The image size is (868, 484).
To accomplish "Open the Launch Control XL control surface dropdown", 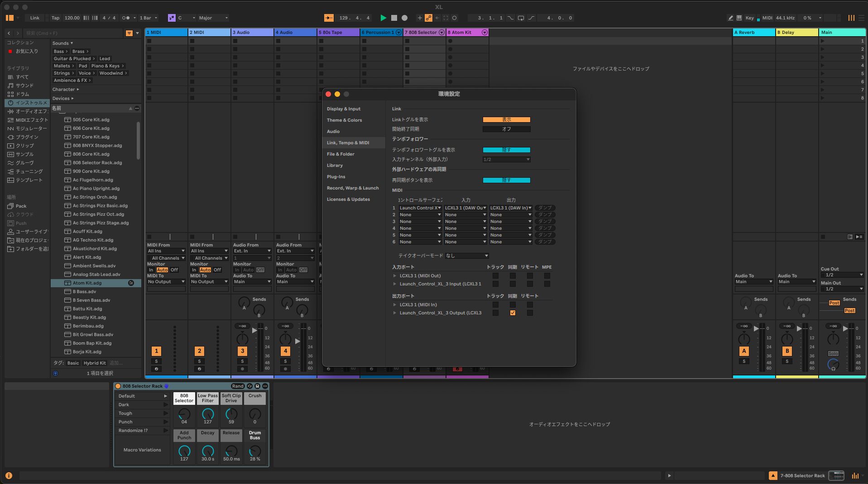I will (x=420, y=208).
